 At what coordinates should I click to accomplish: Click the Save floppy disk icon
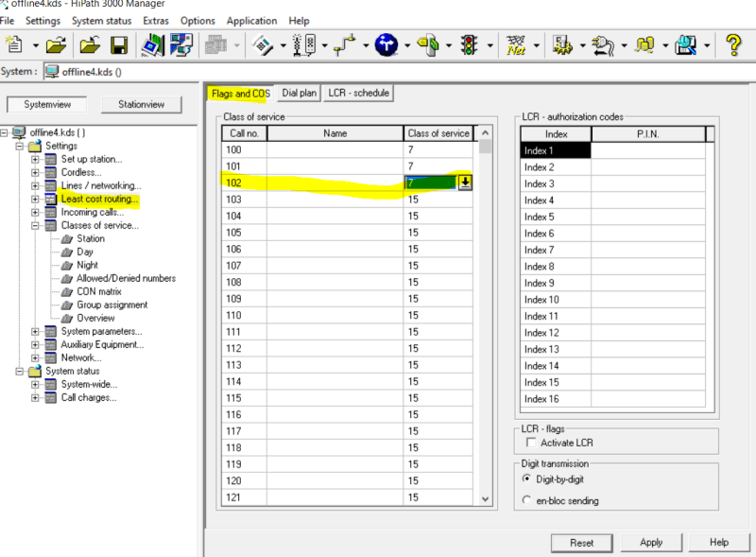pos(119,45)
